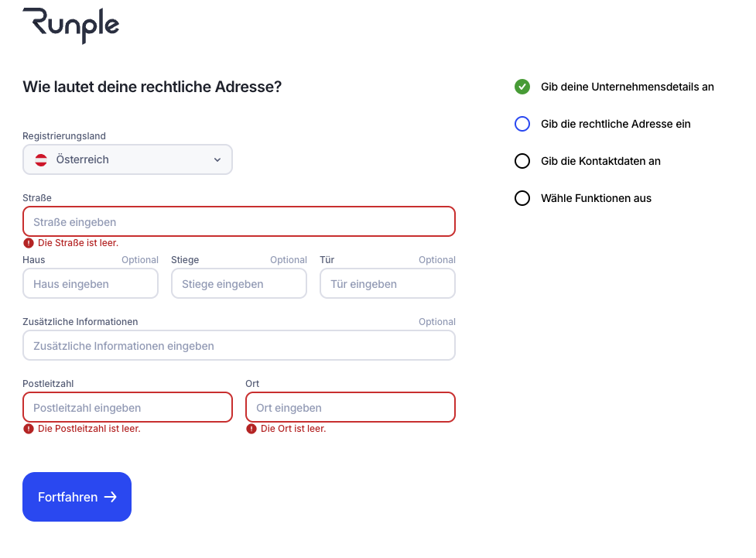Click the Tür input field
Screen dimensions: 756x558
point(388,284)
